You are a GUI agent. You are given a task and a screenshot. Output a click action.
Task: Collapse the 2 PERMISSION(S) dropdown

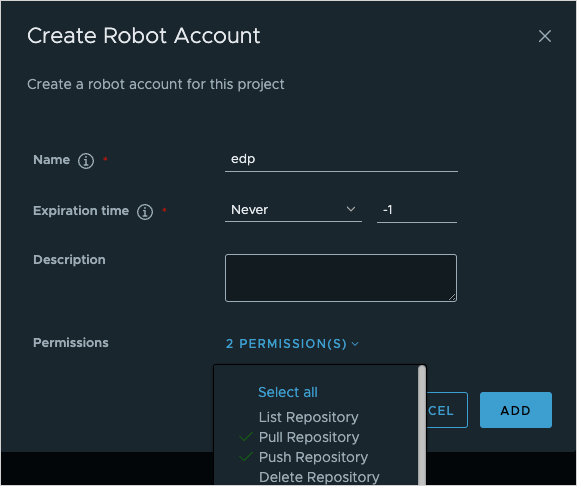point(292,344)
